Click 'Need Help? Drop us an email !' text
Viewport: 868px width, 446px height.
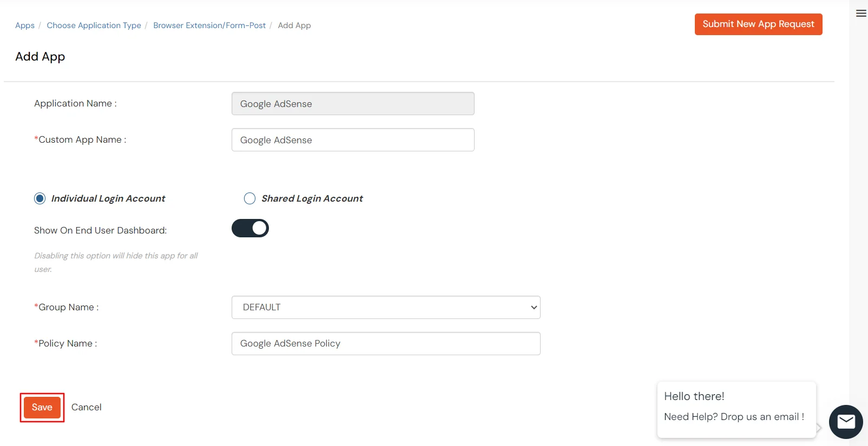pos(734,417)
